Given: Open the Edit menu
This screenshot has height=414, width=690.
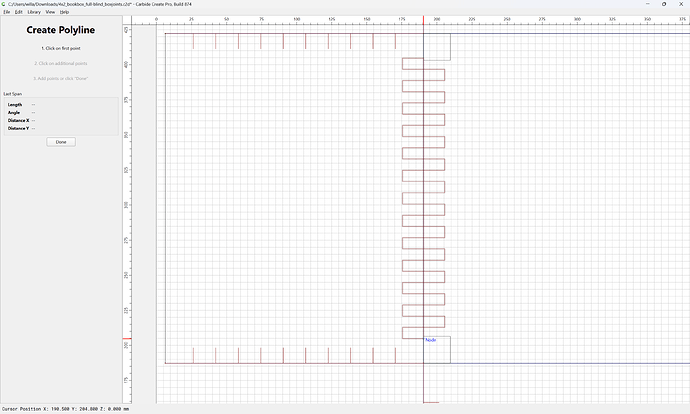Looking at the screenshot, I should pyautogui.click(x=18, y=12).
